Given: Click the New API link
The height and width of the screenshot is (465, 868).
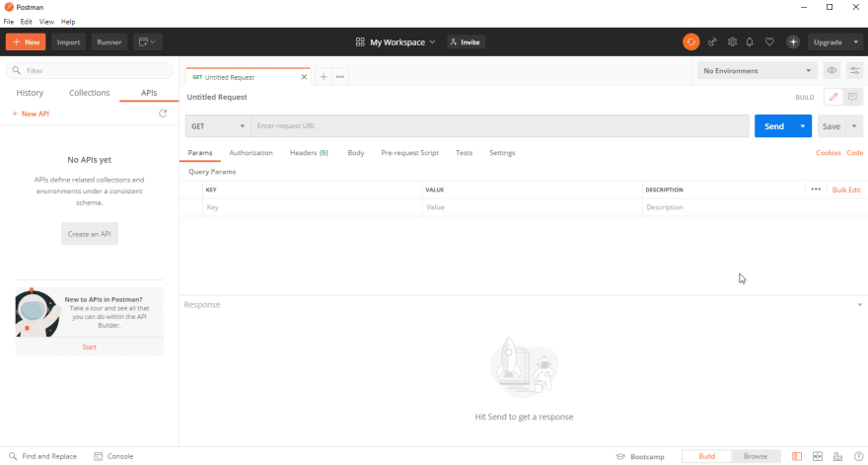Looking at the screenshot, I should [x=31, y=114].
